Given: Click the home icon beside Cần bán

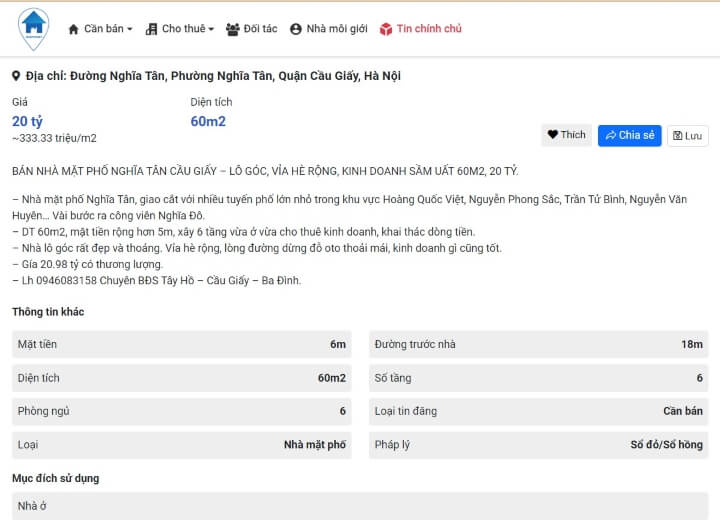Looking at the screenshot, I should (x=73, y=29).
